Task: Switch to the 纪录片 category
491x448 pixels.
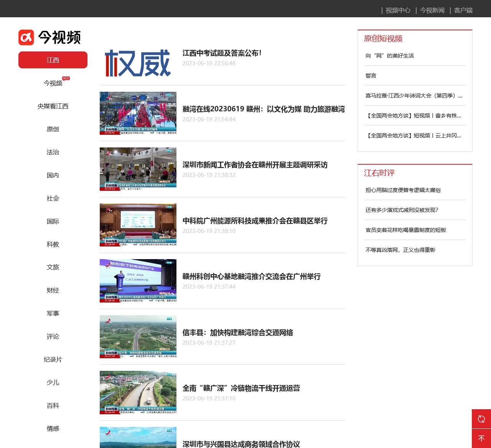Action: click(53, 360)
